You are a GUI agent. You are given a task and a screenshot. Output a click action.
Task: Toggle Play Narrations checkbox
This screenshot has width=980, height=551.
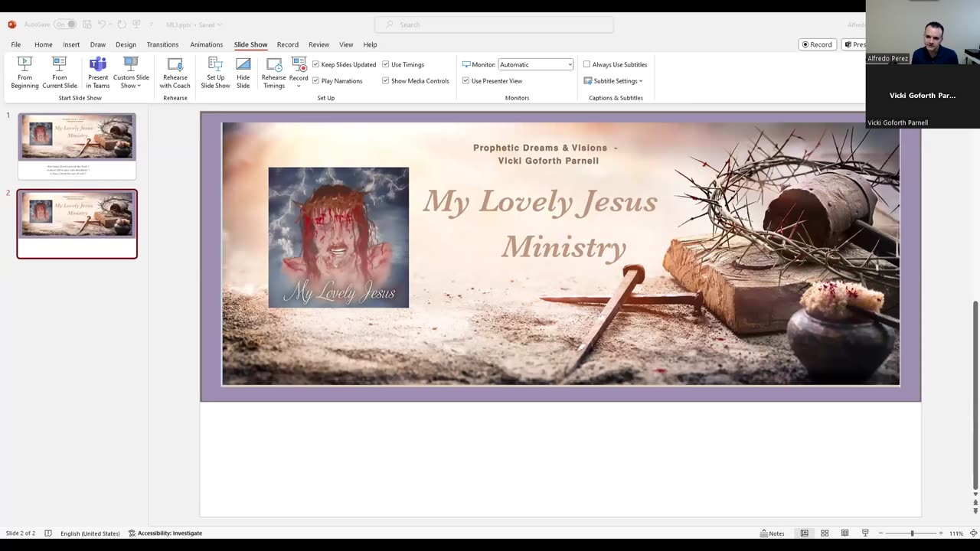click(x=315, y=81)
